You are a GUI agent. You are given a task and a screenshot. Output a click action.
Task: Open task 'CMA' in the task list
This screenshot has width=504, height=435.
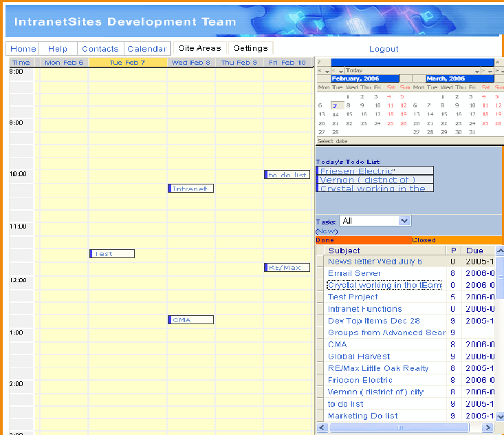pyautogui.click(x=337, y=344)
